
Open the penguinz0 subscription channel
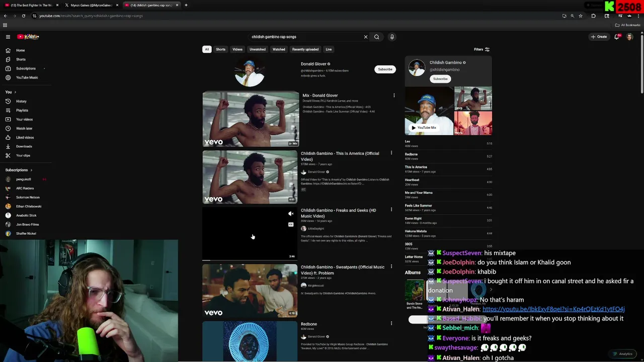(23, 179)
